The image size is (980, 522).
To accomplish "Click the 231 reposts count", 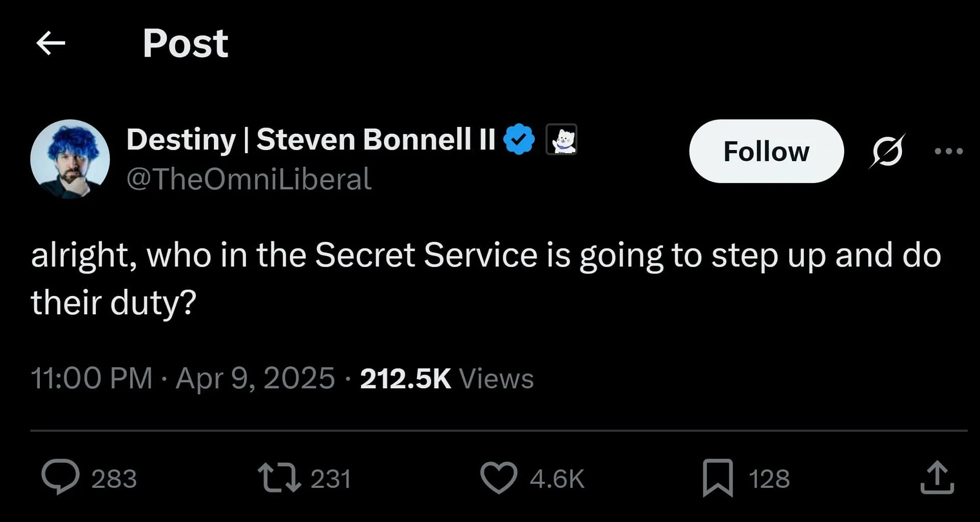I will [x=331, y=479].
